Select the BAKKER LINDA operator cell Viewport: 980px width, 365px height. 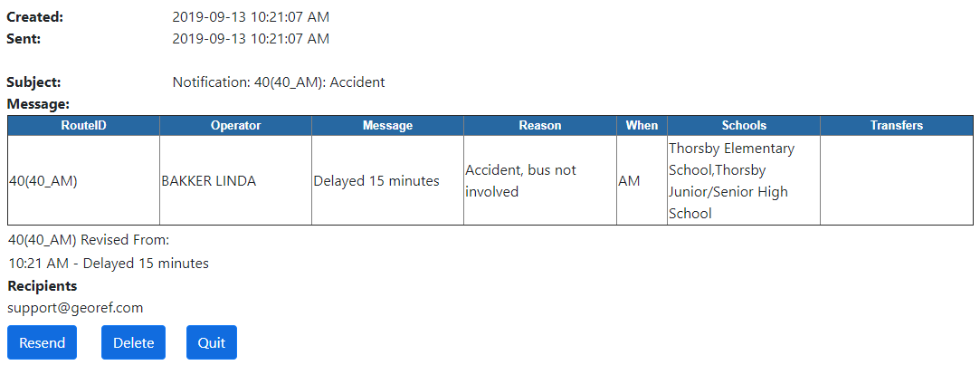coord(208,181)
